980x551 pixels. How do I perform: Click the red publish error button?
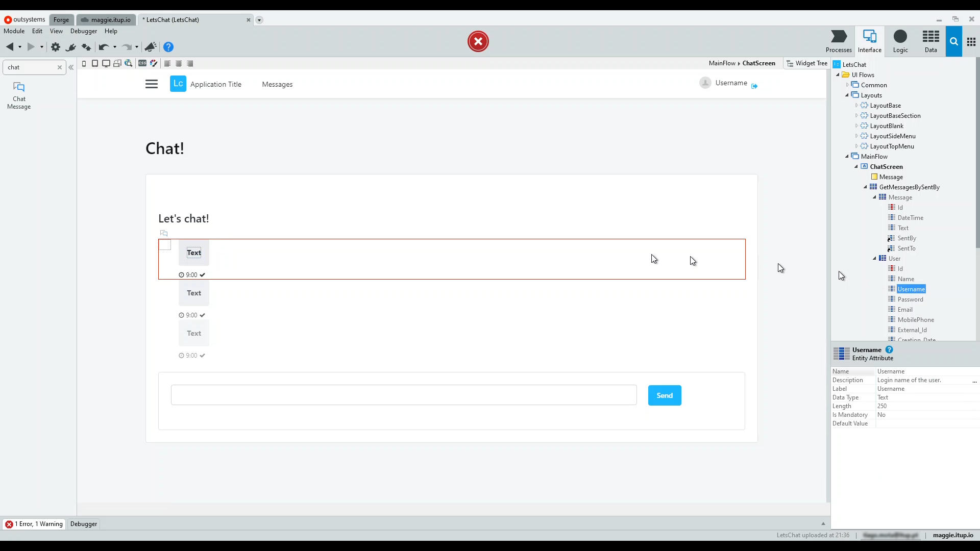[x=478, y=41]
